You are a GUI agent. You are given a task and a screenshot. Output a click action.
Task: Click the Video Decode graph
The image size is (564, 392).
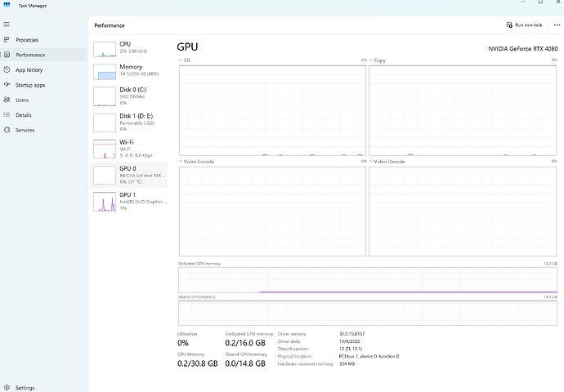(463, 212)
